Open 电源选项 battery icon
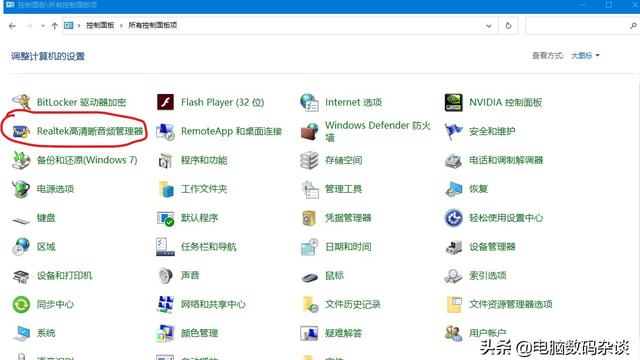 tap(21, 189)
